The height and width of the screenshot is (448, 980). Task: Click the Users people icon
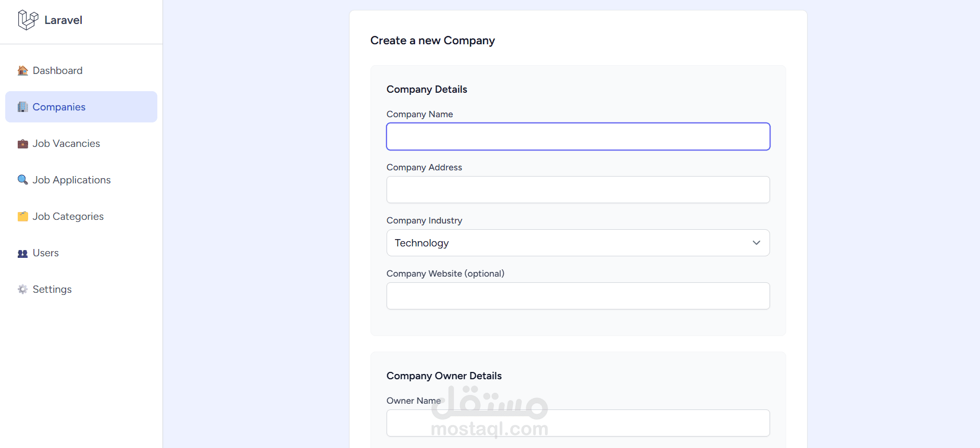point(22,254)
